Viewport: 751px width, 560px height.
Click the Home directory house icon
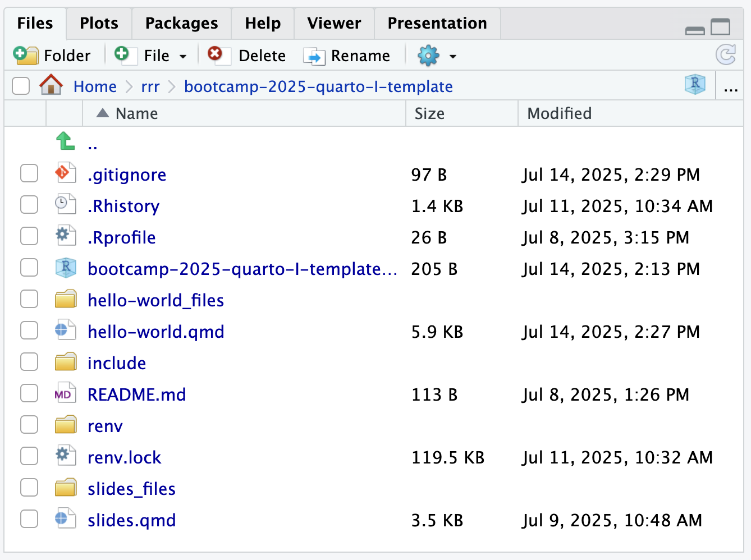(x=51, y=86)
